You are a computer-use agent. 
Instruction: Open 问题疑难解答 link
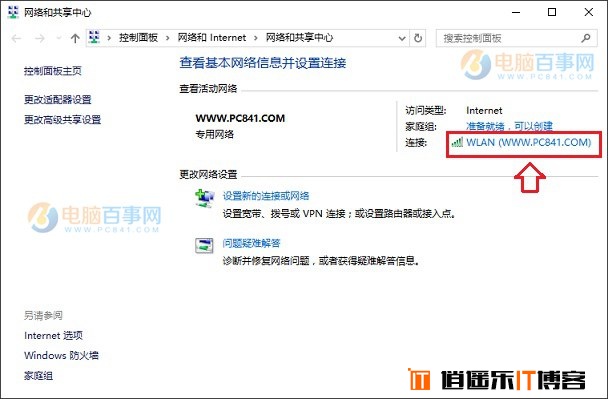click(251, 243)
